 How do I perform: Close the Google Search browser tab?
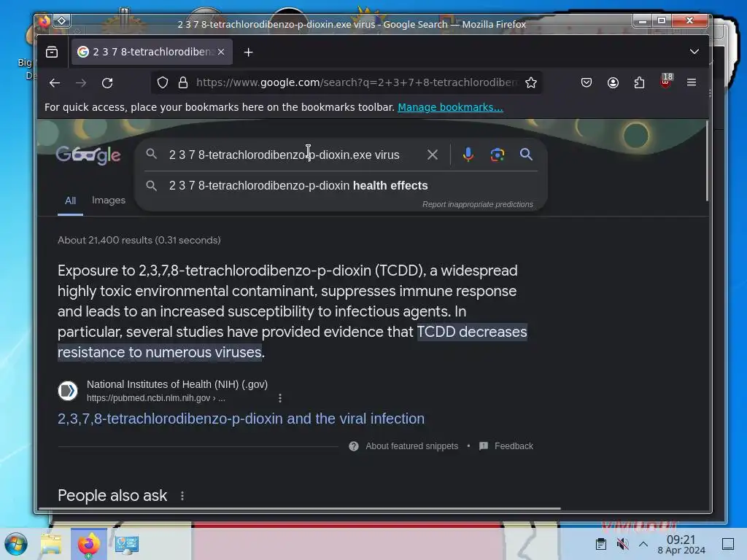(x=221, y=52)
